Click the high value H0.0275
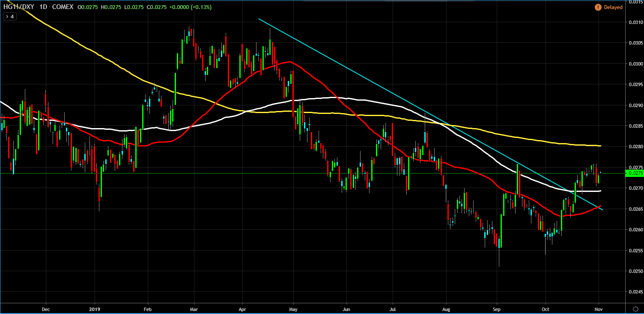The width and height of the screenshot is (644, 314). pos(110,7)
